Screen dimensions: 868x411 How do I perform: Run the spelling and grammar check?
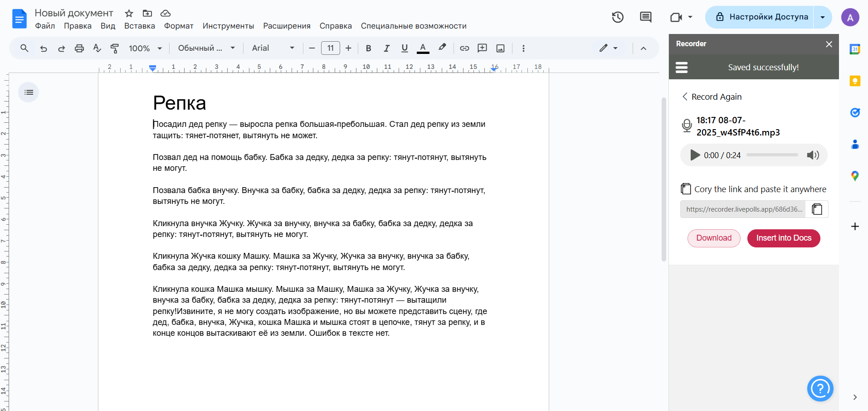(x=97, y=48)
